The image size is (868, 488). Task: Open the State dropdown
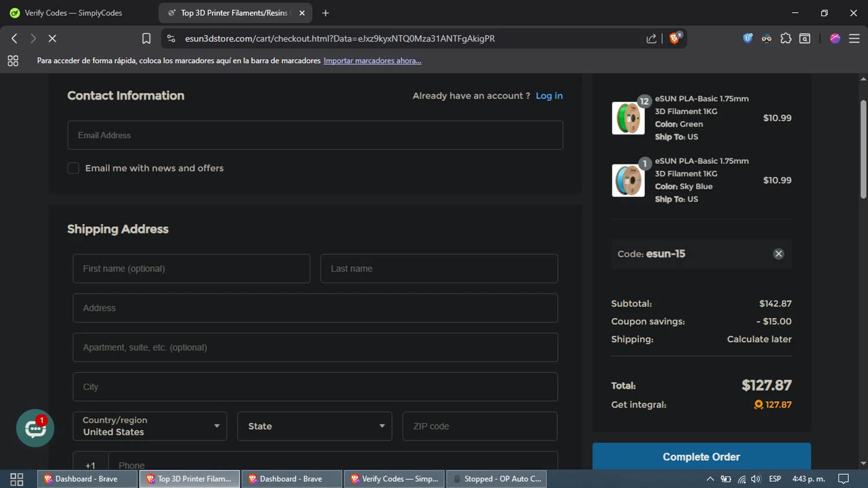pyautogui.click(x=315, y=426)
